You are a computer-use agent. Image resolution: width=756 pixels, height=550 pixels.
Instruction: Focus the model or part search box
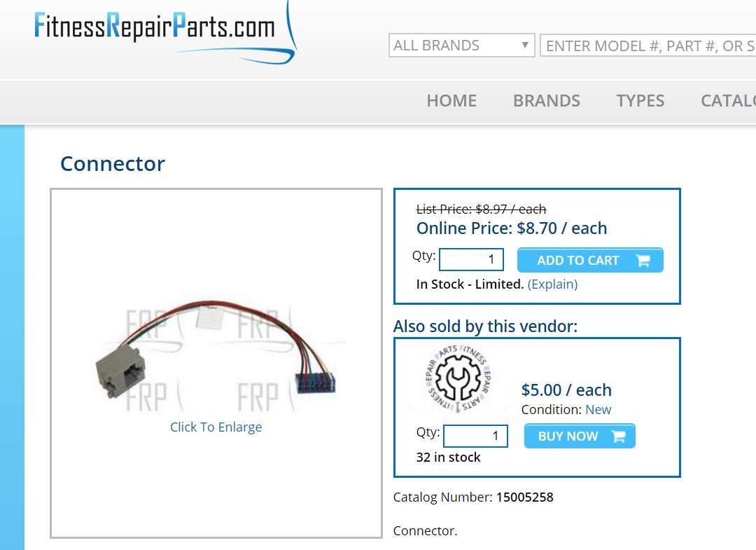click(647, 46)
